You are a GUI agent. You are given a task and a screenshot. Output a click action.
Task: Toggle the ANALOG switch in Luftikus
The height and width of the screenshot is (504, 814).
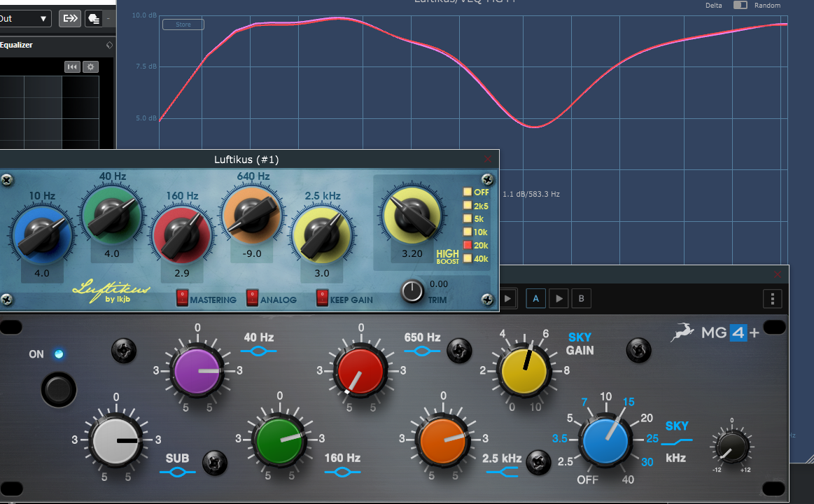coord(252,297)
